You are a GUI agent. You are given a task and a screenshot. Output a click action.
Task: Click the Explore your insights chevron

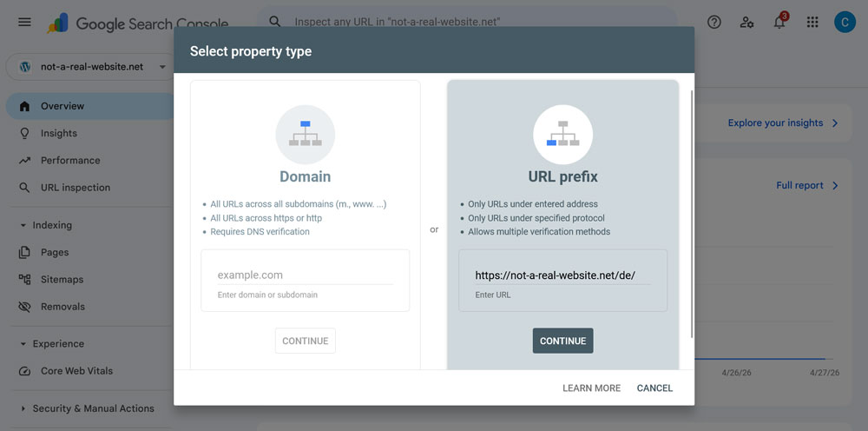835,123
